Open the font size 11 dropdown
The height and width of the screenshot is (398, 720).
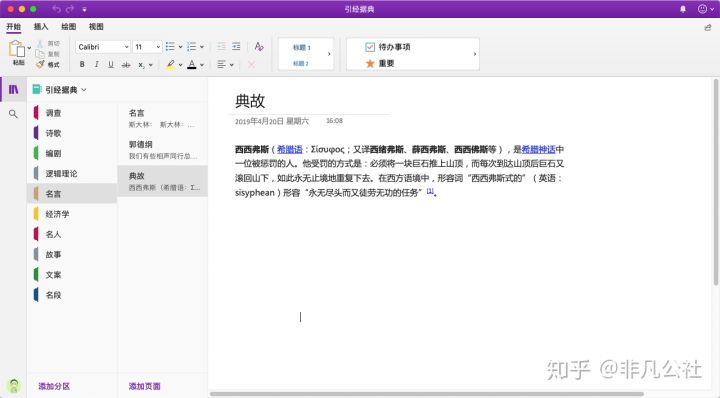click(147, 47)
